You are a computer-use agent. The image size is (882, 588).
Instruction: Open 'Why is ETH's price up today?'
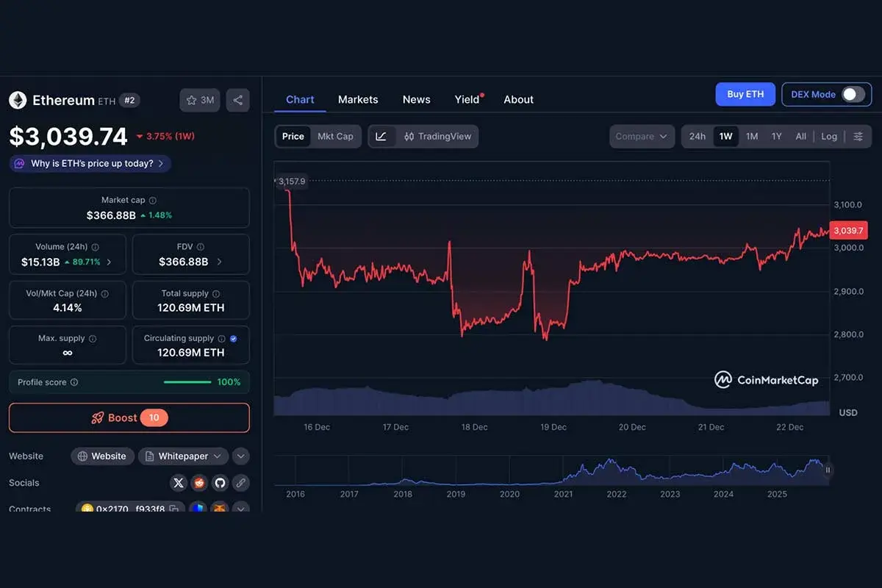click(x=88, y=163)
